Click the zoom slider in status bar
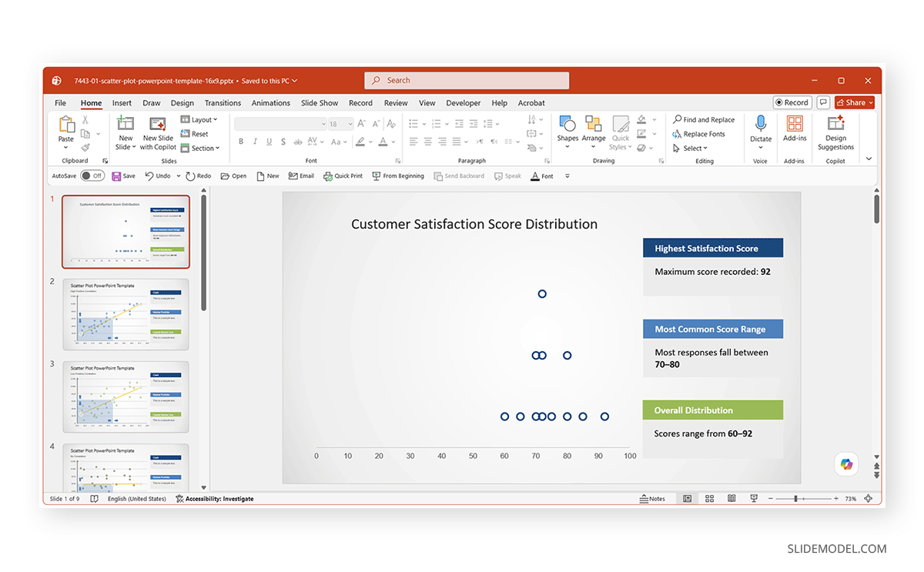 804,499
